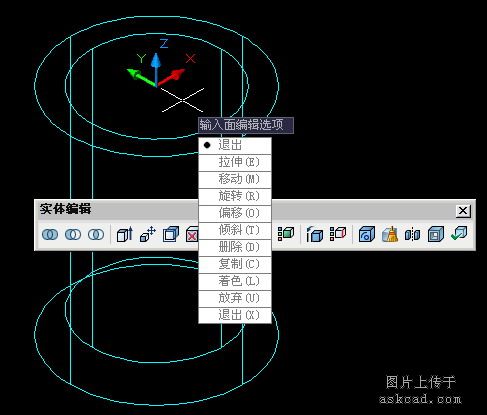The image size is (487, 415).
Task: Click the Check solid icon with green checkmark
Action: (x=459, y=234)
